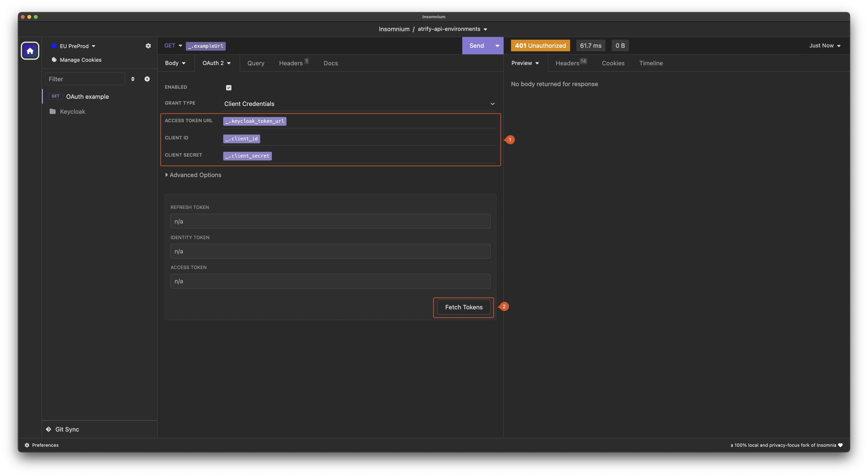
Task: Switch to the response Timeline tab
Action: coord(651,63)
